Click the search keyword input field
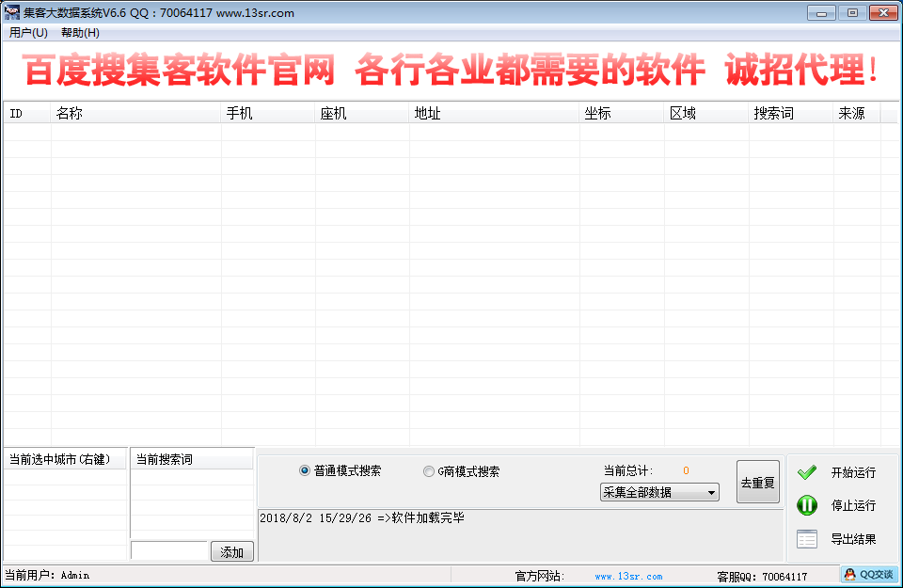The image size is (903, 588). coord(168,550)
